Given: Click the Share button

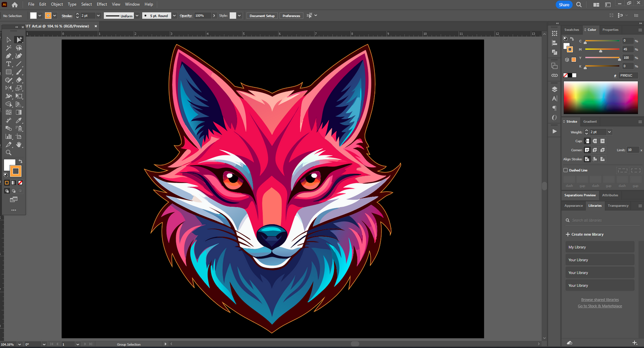Looking at the screenshot, I should pos(564,5).
